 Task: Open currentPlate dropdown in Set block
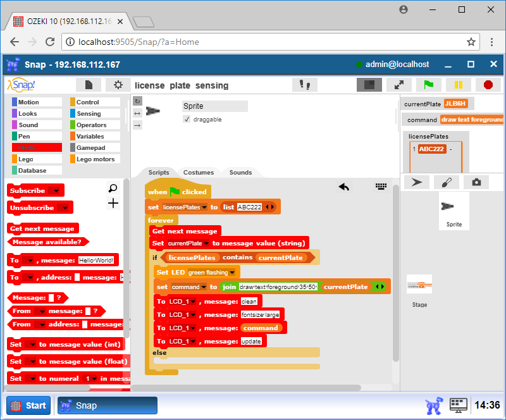coord(188,243)
